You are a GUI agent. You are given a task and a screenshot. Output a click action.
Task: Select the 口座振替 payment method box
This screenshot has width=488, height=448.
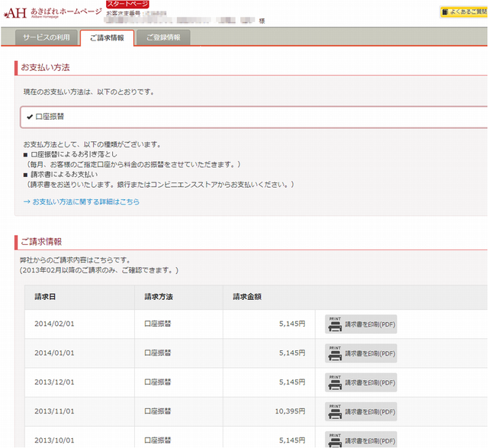(252, 117)
